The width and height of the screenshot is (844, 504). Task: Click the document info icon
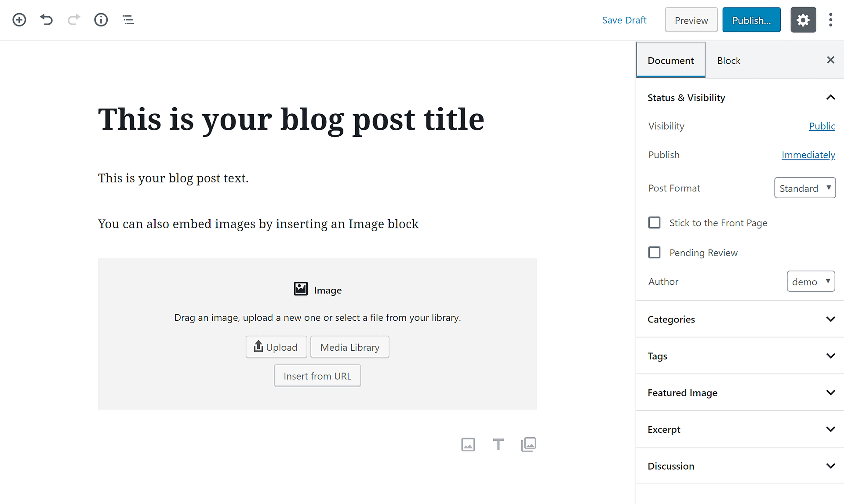click(101, 20)
